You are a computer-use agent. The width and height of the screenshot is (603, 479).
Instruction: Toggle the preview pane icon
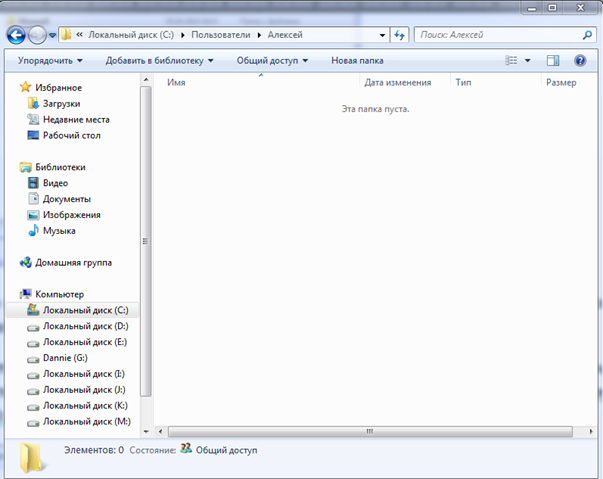pos(553,60)
